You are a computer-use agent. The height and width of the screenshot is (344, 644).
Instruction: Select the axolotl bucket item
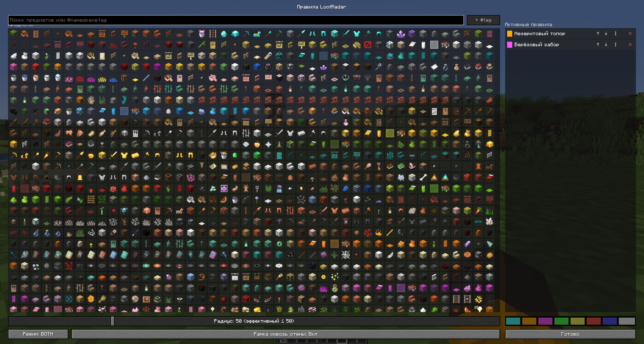(x=202, y=33)
